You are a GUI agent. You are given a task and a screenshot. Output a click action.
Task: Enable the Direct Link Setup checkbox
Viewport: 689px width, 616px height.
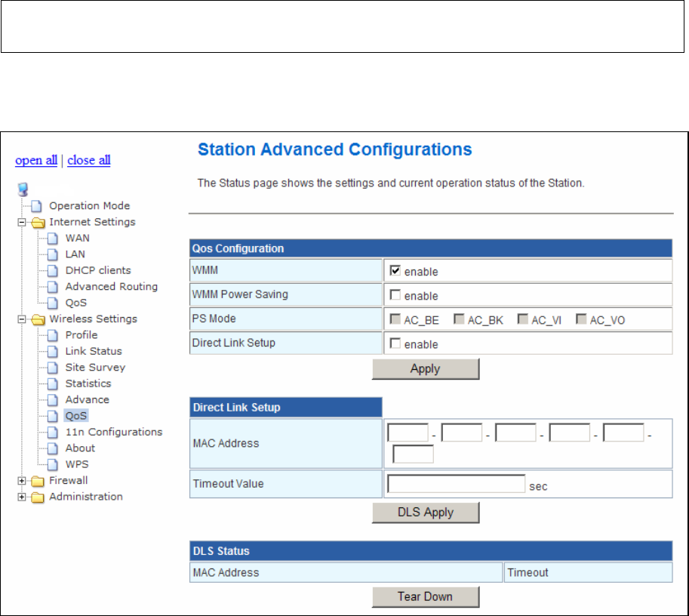click(395, 343)
